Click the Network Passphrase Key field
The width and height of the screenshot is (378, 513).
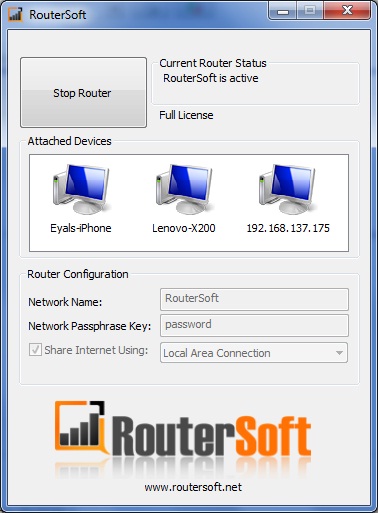click(x=254, y=325)
